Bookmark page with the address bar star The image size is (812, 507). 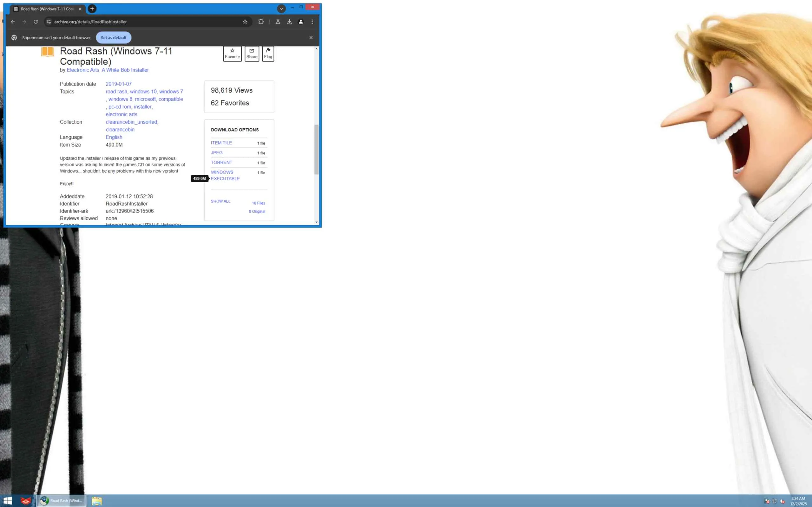pos(245,22)
